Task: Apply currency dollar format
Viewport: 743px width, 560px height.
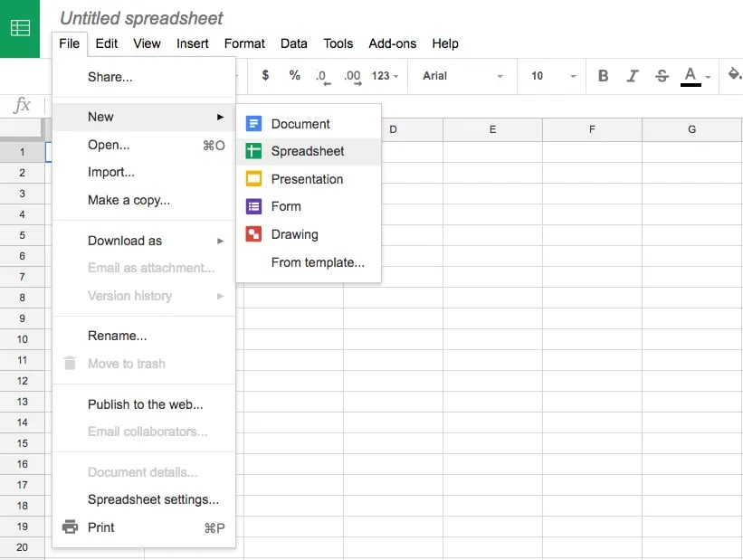Action: (x=265, y=75)
